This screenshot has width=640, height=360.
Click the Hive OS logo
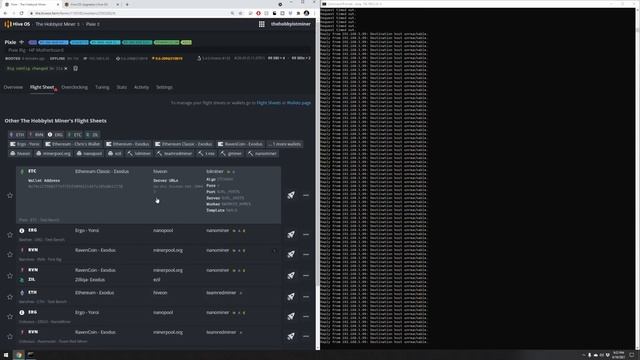click(x=17, y=24)
